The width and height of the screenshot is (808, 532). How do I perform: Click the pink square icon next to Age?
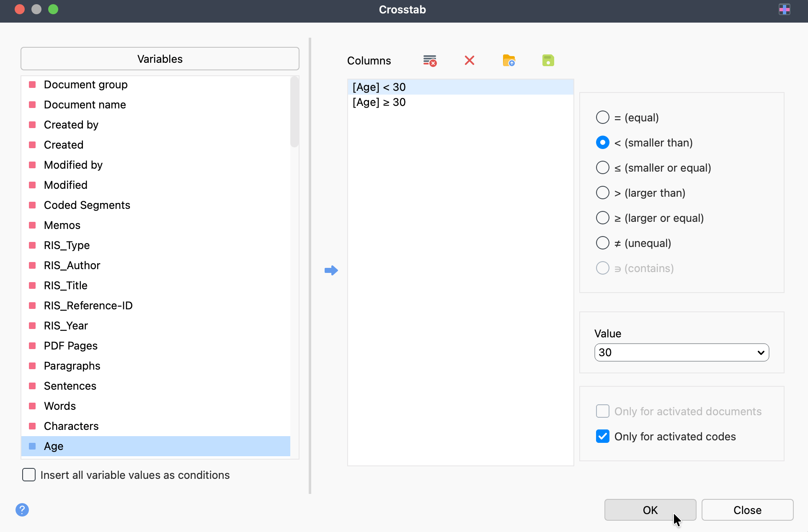[x=33, y=446]
